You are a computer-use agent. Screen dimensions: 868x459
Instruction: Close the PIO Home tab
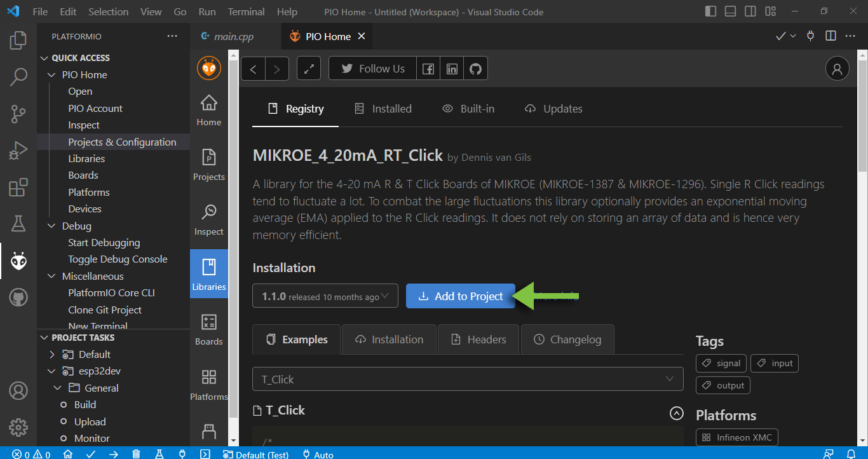click(x=362, y=36)
